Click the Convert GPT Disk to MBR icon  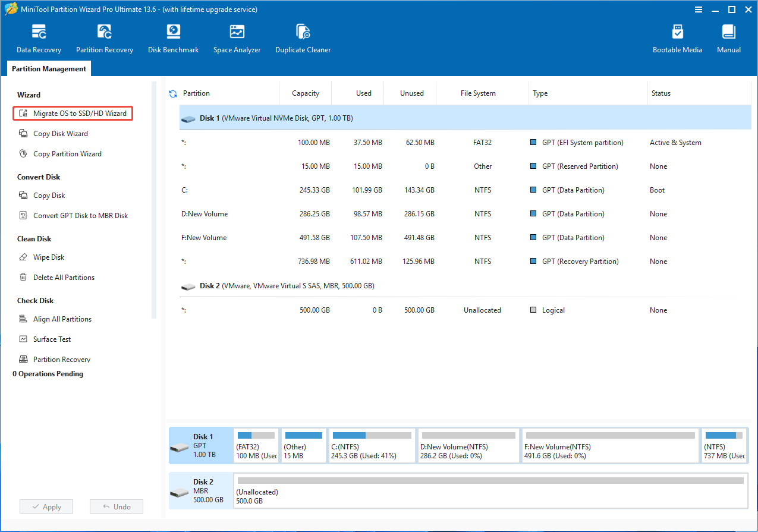(23, 215)
